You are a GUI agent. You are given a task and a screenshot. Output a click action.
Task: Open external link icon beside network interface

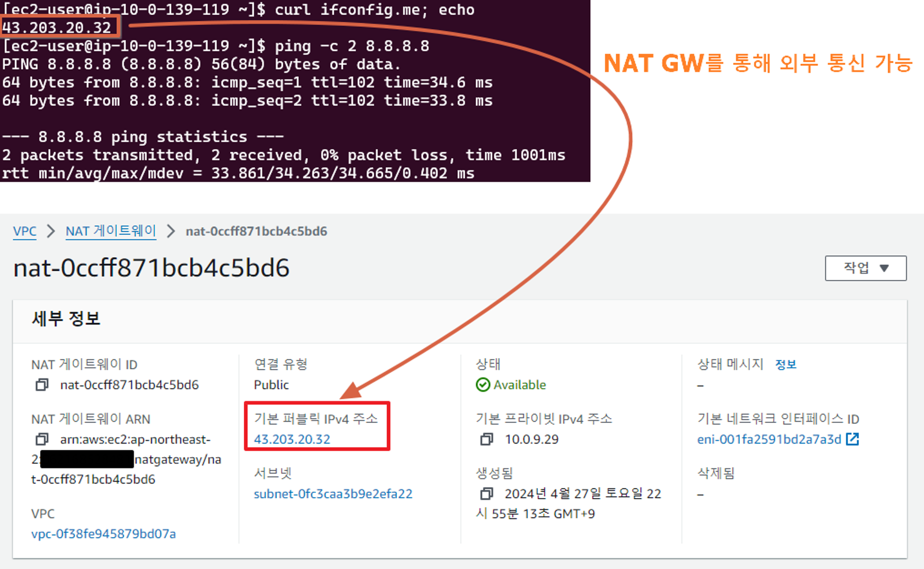tap(852, 439)
